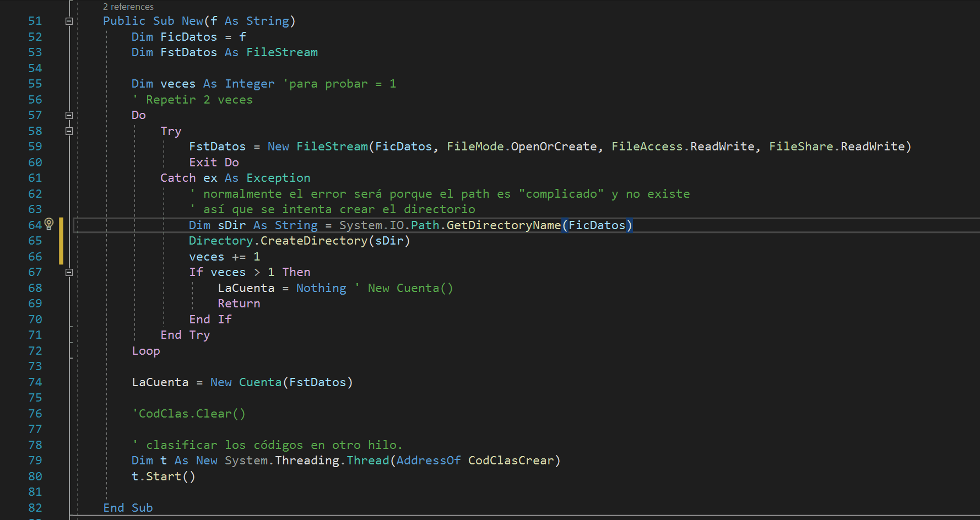Image resolution: width=980 pixels, height=520 pixels.
Task: Collapse the If veces block on line 67
Action: tap(69, 272)
